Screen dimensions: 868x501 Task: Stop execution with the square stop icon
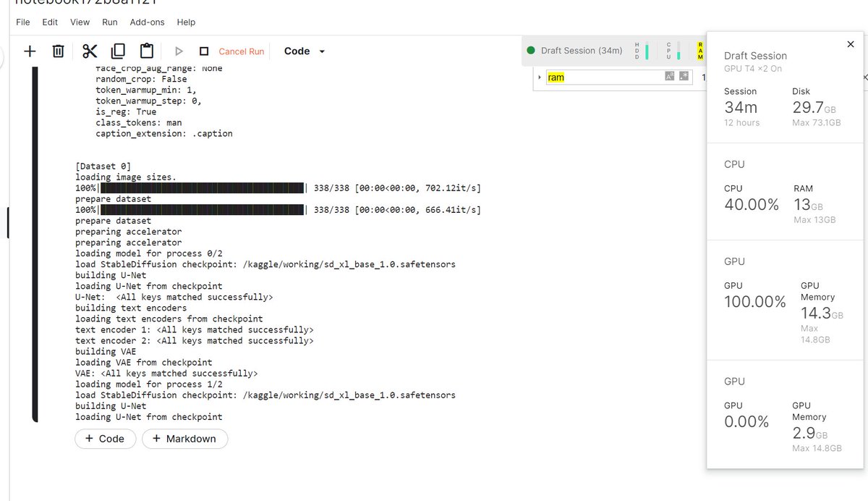(x=204, y=51)
